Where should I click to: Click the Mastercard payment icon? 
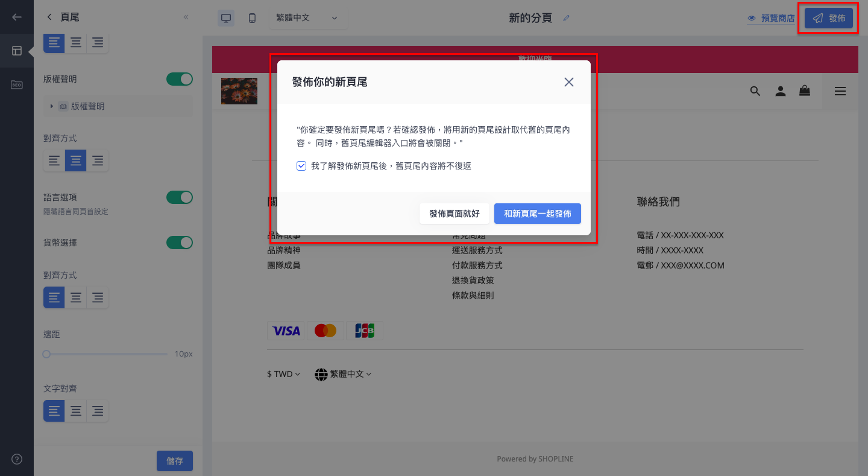325,331
